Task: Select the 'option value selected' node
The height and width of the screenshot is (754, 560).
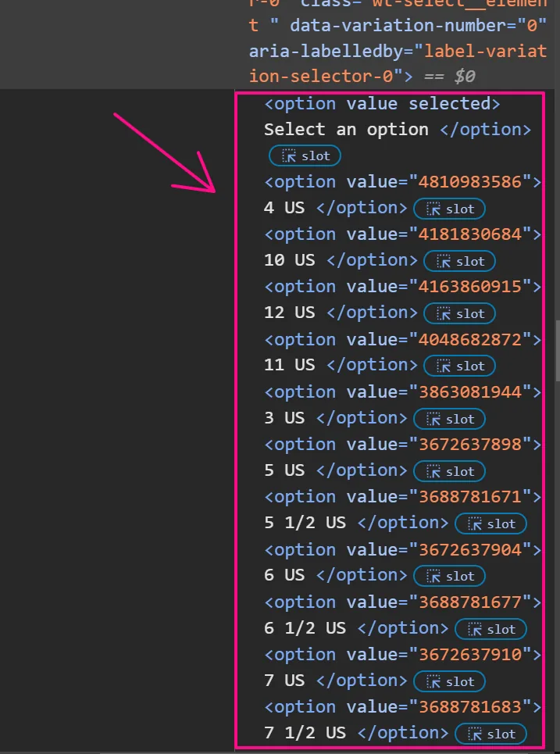Action: (382, 104)
